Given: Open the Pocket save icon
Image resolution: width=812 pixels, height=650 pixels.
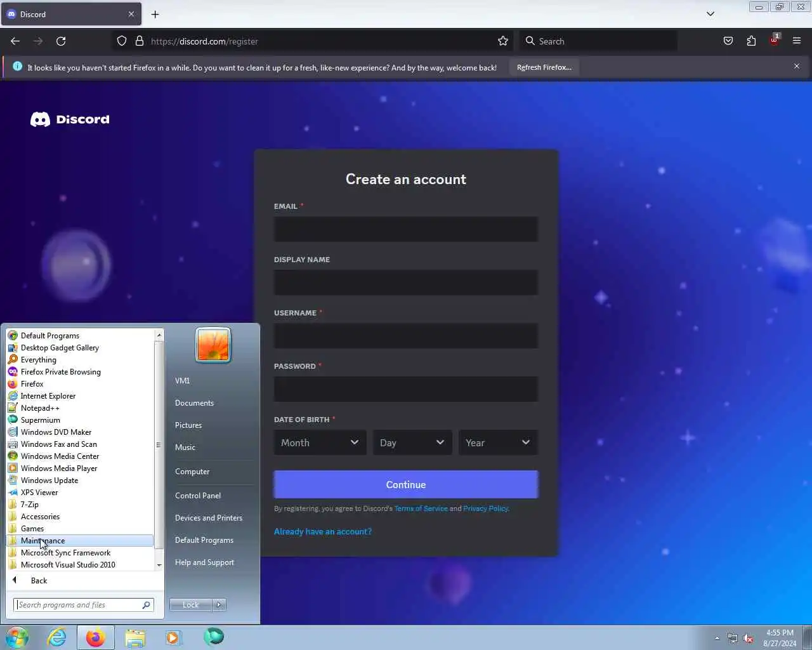Looking at the screenshot, I should point(728,41).
